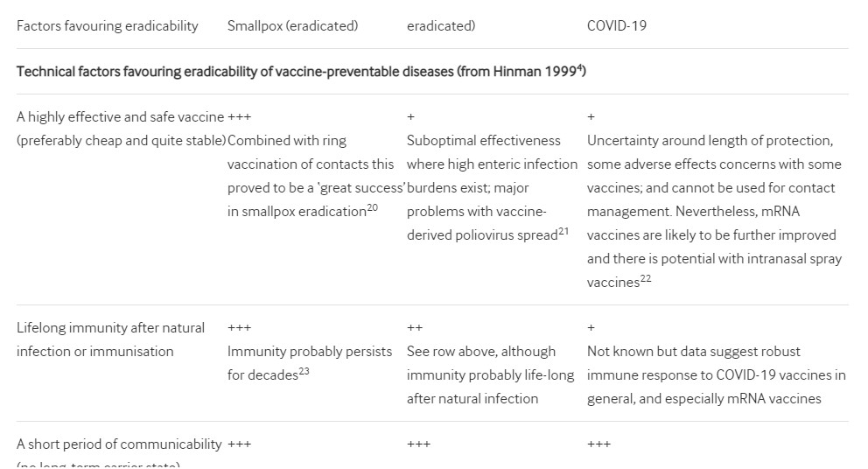Click the 'Combined with ring' smallpox cell text

286,140
